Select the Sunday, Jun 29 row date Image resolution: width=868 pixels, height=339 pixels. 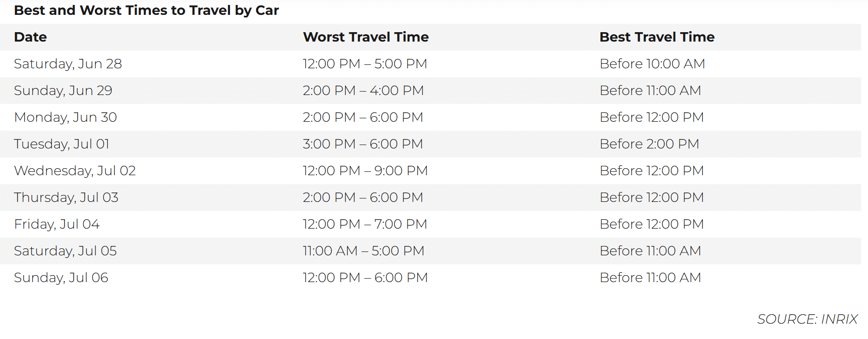coord(63,91)
